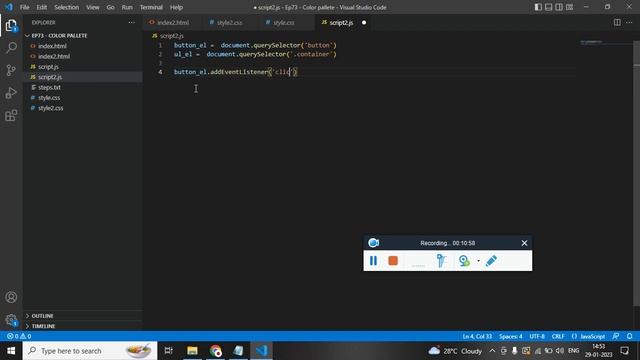Viewport: 640px width, 360px height.
Task: Click the unsaved dot on script2.js tab
Action: 364,22
